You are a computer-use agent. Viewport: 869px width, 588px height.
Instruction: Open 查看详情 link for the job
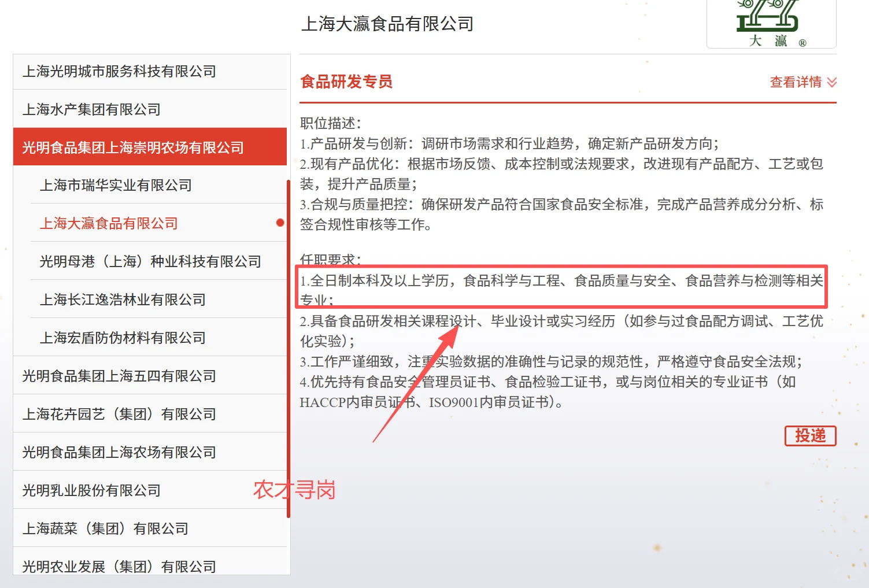coord(796,82)
